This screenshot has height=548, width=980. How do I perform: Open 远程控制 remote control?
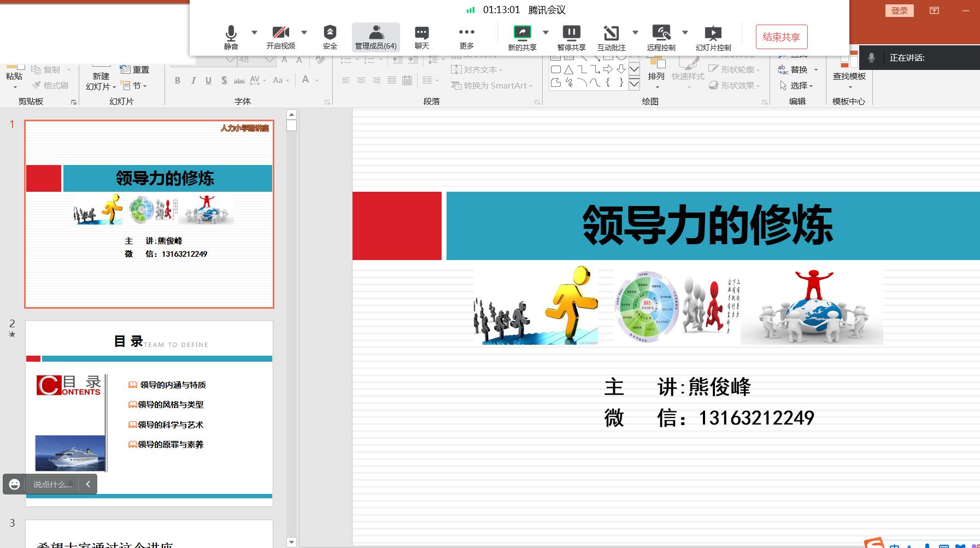click(661, 37)
